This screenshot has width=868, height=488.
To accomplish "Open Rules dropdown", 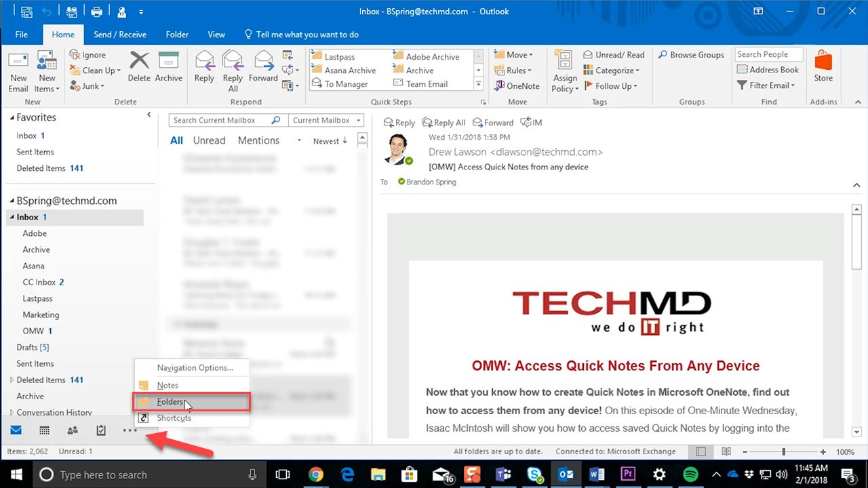I will [x=513, y=70].
